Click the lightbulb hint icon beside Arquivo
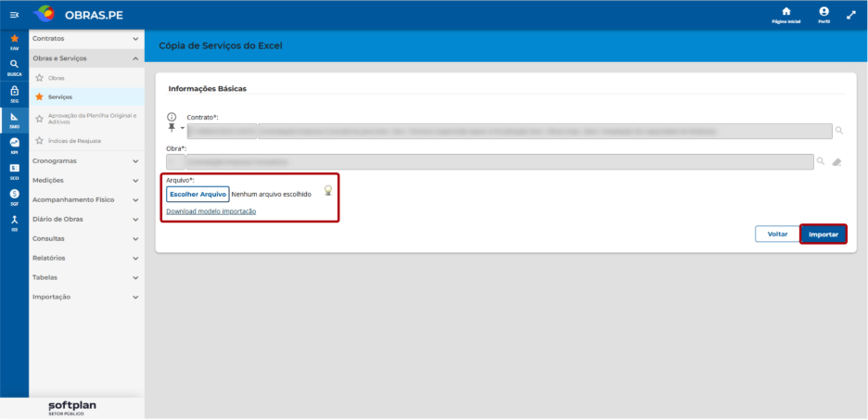Viewport: 868px width, 420px height. coord(328,191)
